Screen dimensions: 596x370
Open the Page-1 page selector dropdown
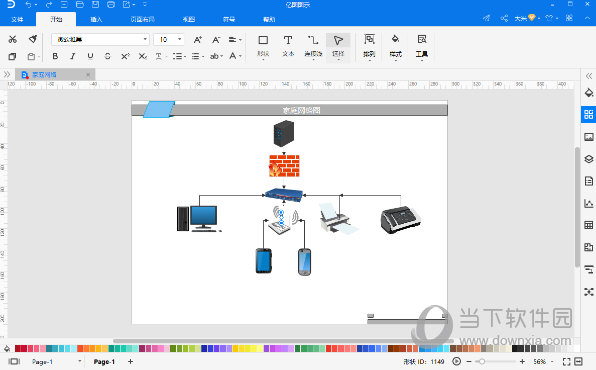pos(56,361)
